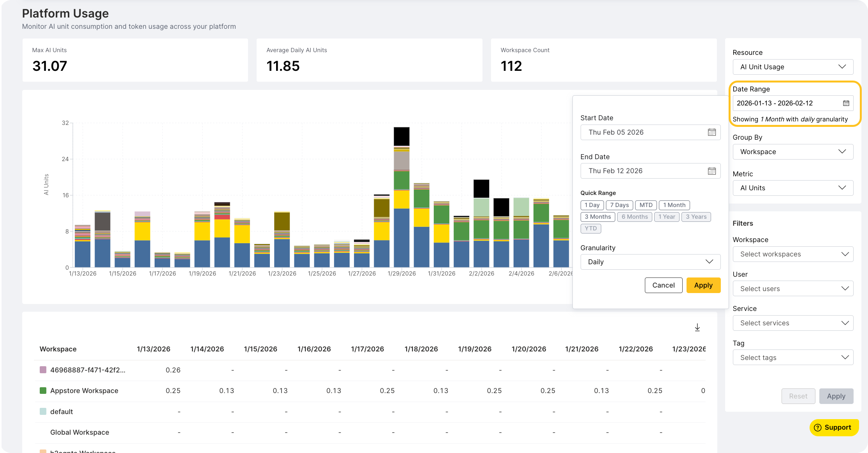The image size is (868, 453).
Task: Expand the Group By Workspace dropdown
Action: coord(793,152)
